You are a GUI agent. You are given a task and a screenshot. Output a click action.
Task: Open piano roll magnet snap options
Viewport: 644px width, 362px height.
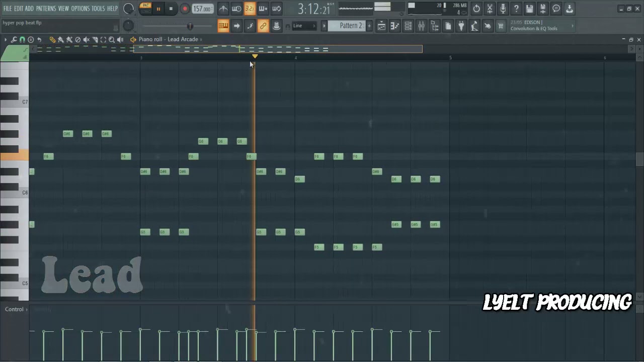coord(22,39)
